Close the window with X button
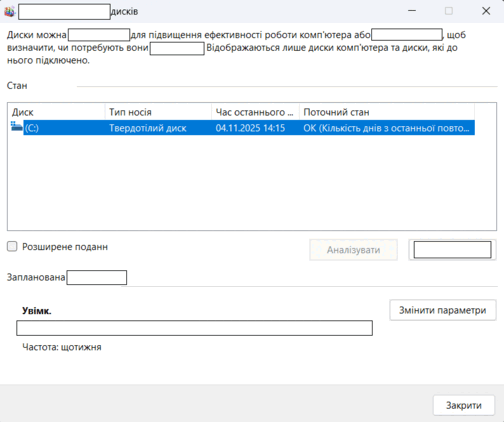The height and width of the screenshot is (422, 504). click(x=486, y=11)
